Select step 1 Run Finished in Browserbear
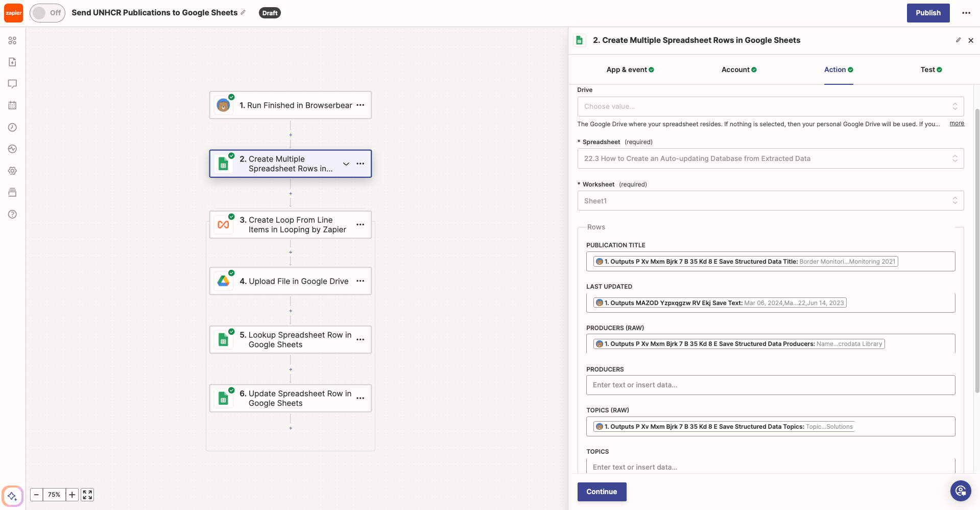980x510 pixels. click(x=291, y=105)
